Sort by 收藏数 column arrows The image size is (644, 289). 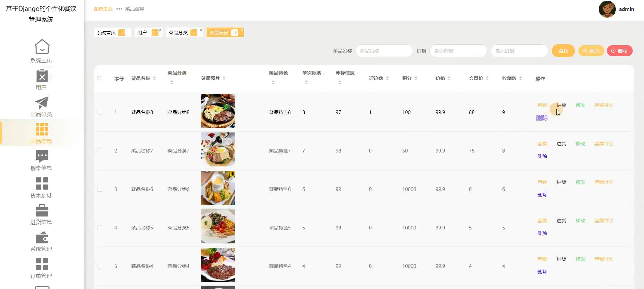click(521, 79)
